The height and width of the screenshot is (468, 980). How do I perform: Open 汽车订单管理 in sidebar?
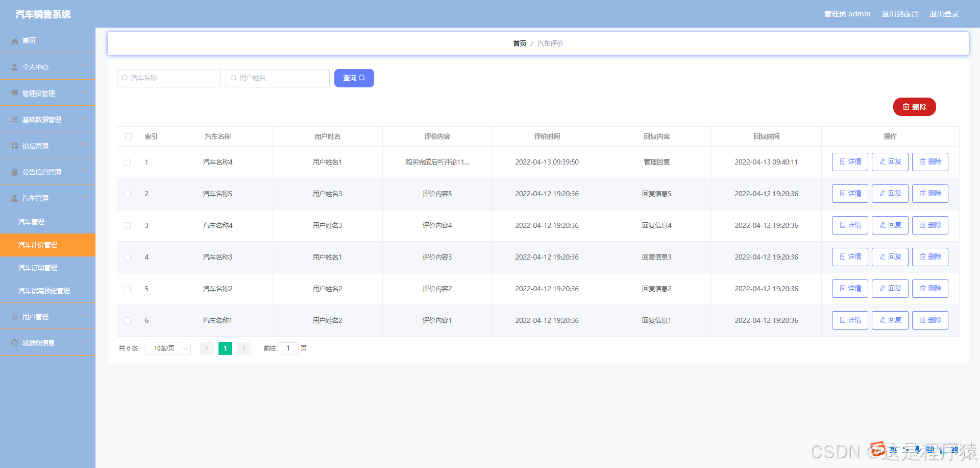click(47, 268)
